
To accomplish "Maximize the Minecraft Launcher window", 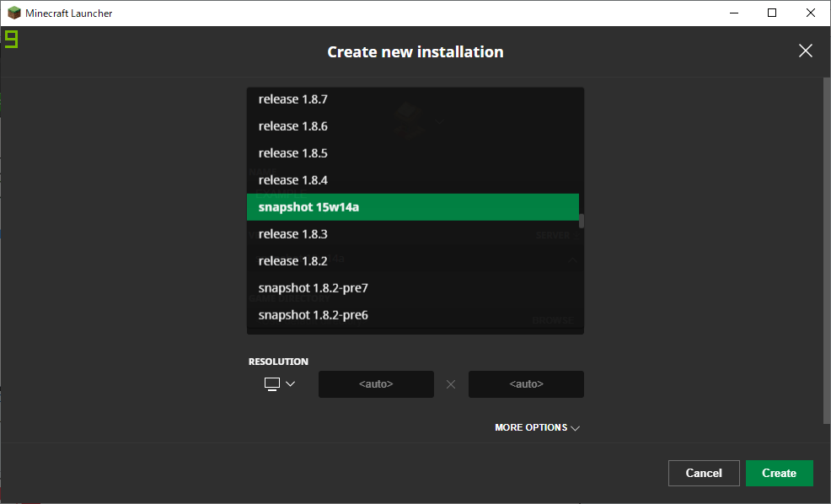I will point(772,13).
